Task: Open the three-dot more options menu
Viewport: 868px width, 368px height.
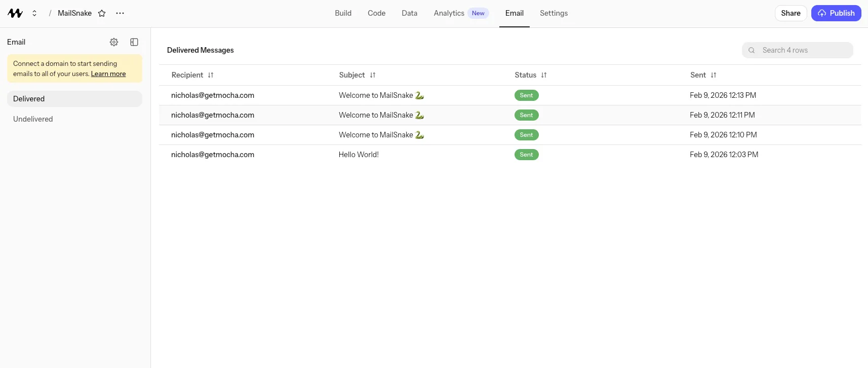Action: point(120,13)
